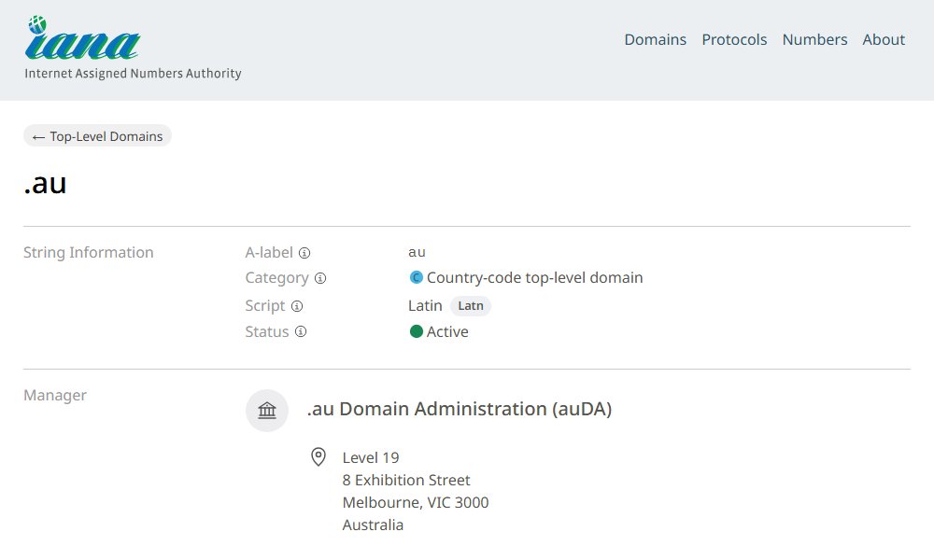Click the A-label value 'au'
The height and width of the screenshot is (560, 934).
417,252
